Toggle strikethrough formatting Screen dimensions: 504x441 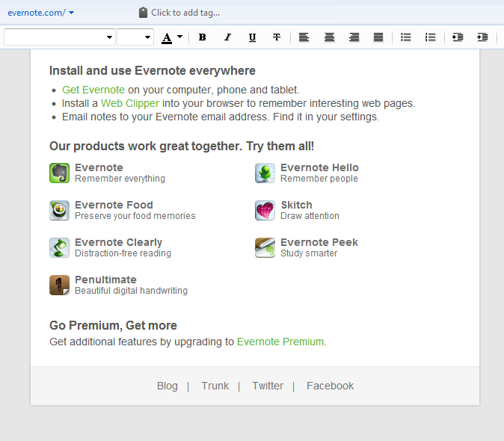[277, 37]
